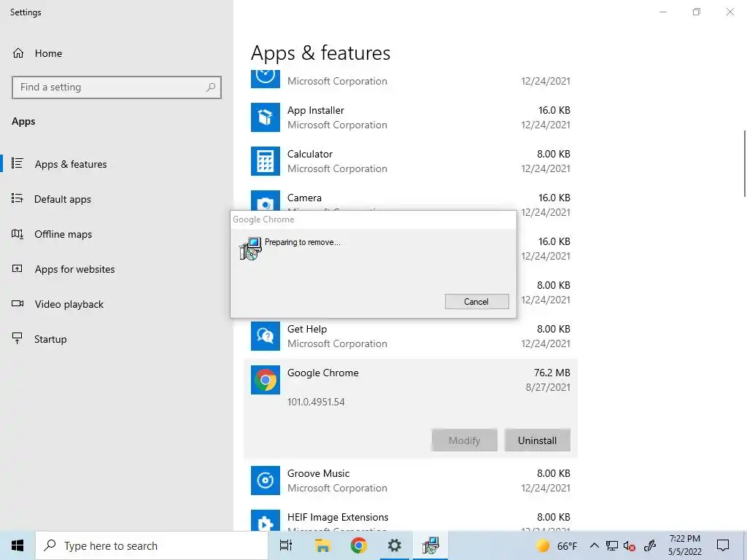Image resolution: width=747 pixels, height=560 pixels.
Task: Click the Video playback sidebar icon
Action: [18, 304]
